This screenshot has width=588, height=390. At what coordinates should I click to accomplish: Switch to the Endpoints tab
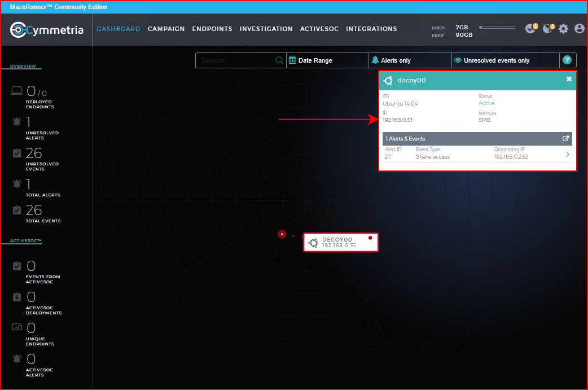[212, 29]
